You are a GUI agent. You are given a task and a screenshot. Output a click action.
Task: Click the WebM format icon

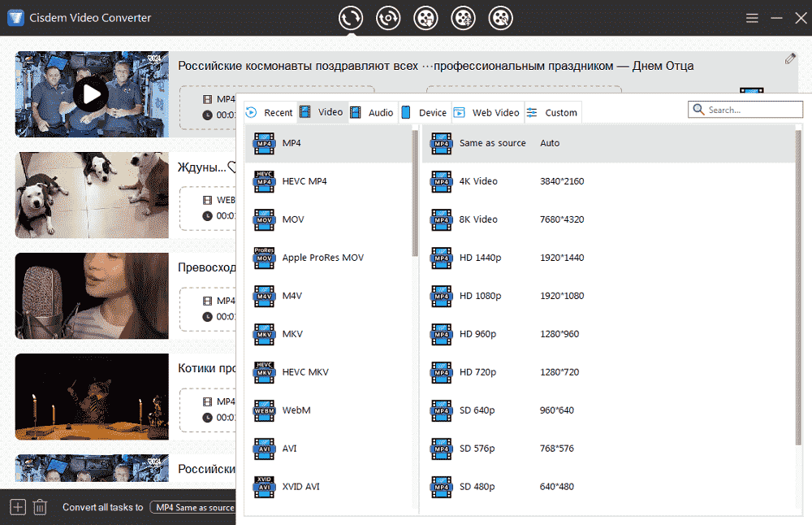tap(264, 410)
